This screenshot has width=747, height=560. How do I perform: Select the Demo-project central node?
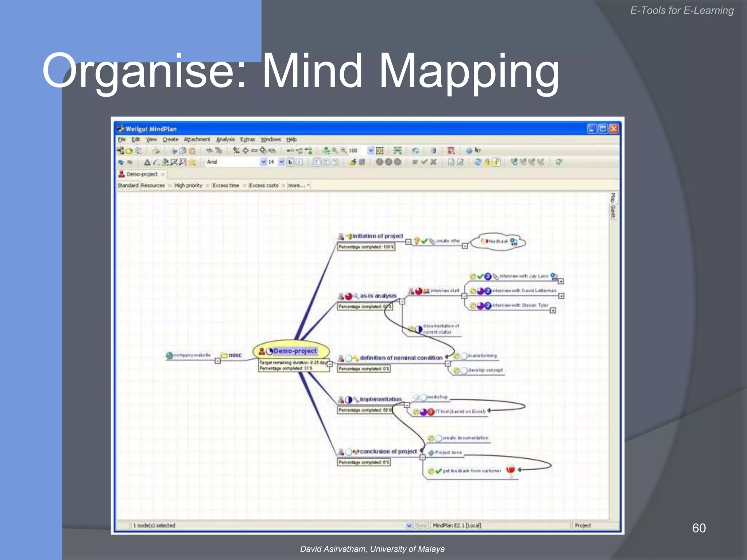pos(295,351)
